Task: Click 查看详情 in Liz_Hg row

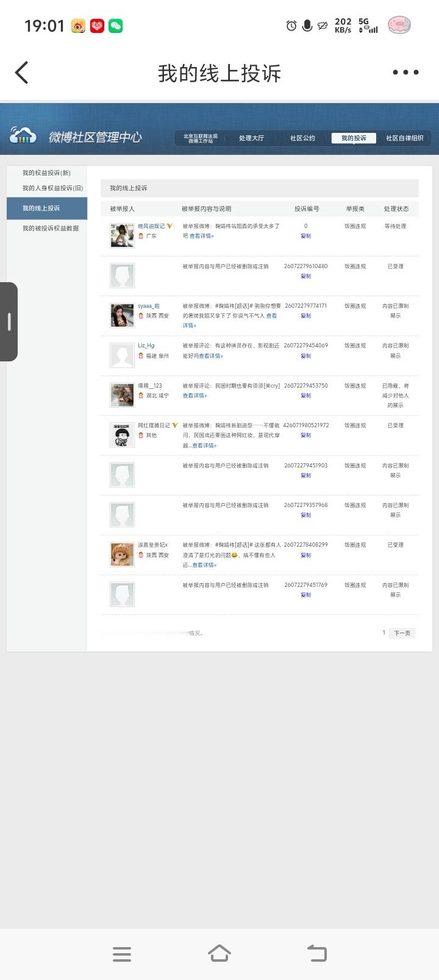Action: (x=210, y=356)
